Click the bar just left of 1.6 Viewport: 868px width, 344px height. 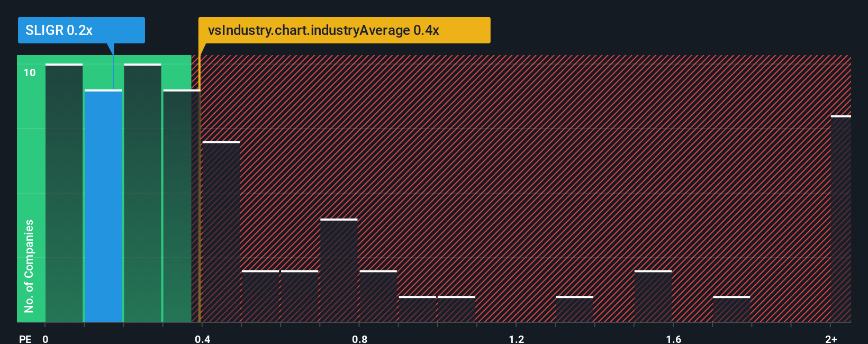tap(653, 296)
